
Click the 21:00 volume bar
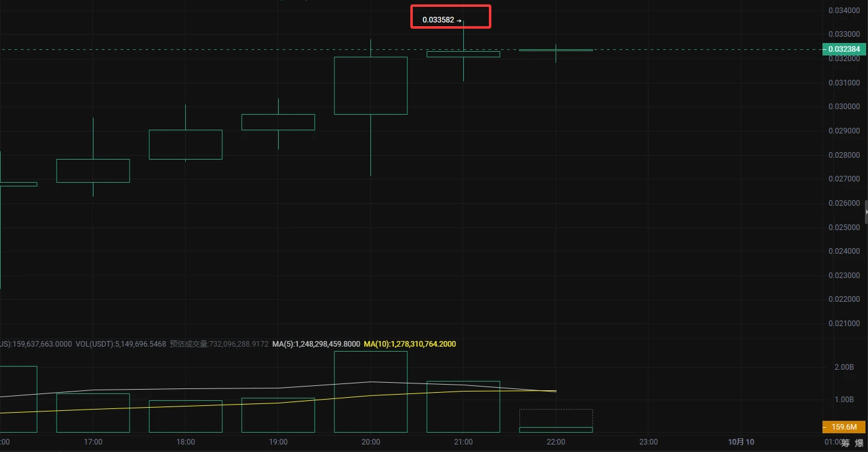(463, 406)
